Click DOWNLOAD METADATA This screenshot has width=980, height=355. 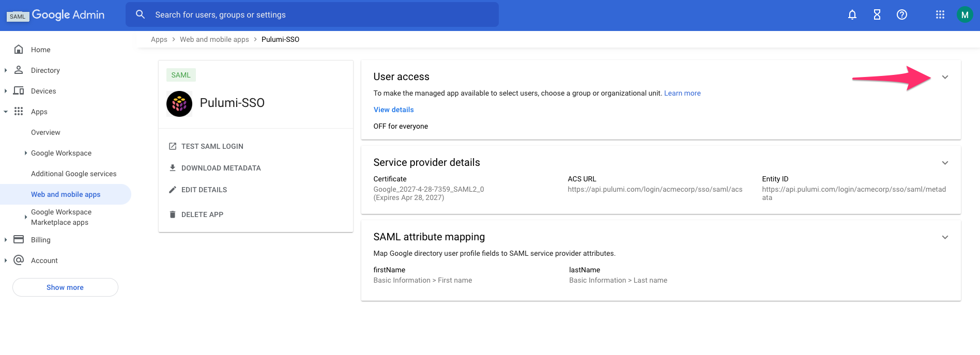point(221,168)
